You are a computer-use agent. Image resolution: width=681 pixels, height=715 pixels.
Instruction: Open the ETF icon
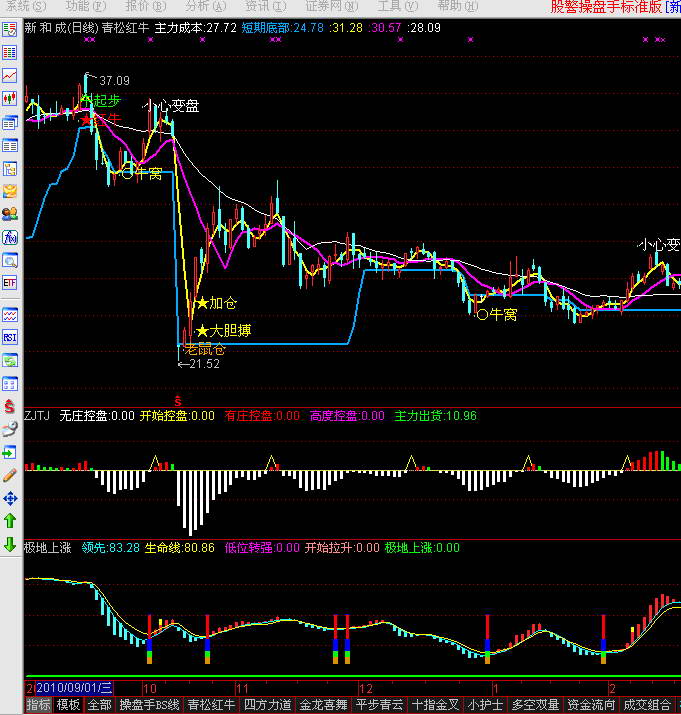[10, 283]
